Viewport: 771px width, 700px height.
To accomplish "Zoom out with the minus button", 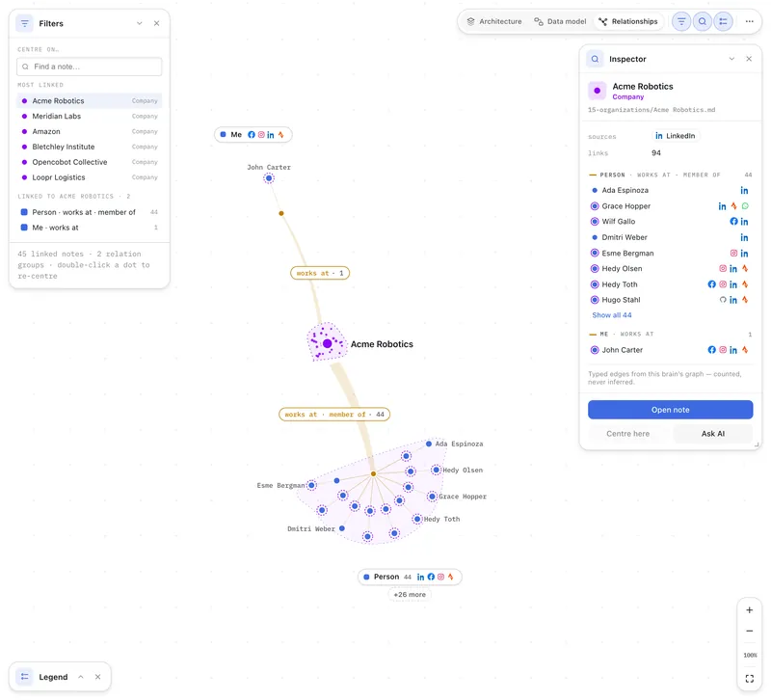I will click(750, 631).
